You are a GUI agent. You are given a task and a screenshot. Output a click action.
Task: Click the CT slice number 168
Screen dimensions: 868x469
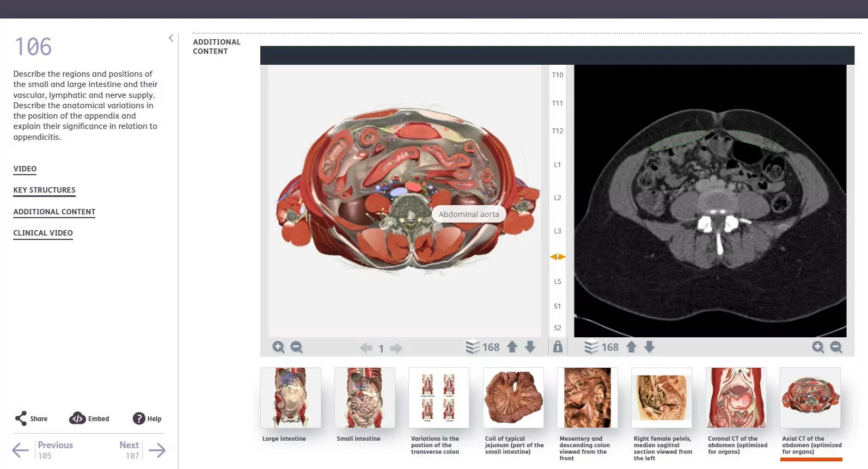[610, 347]
